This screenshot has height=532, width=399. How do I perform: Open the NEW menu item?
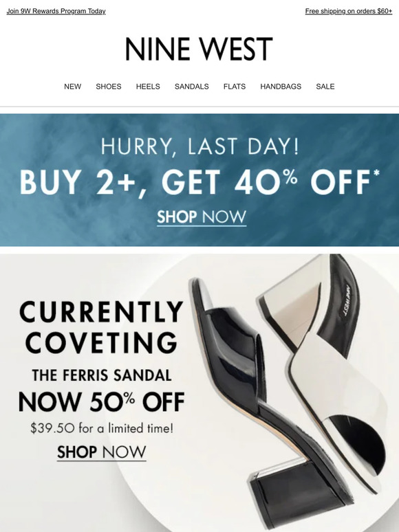coord(73,87)
